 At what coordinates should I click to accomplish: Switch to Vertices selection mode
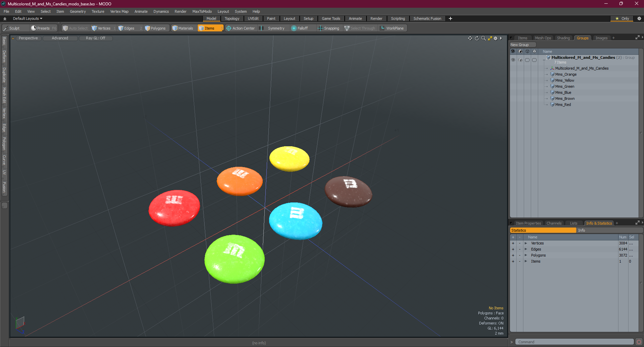[x=103, y=28]
